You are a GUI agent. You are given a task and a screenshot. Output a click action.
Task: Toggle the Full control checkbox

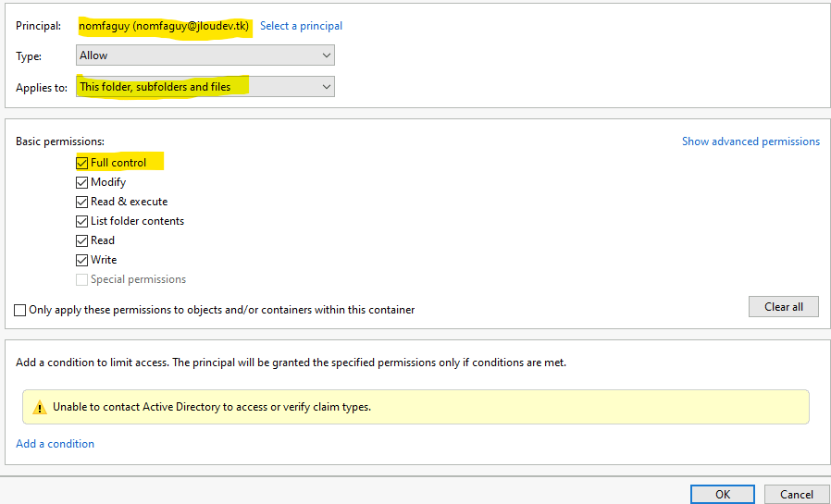pyautogui.click(x=81, y=163)
